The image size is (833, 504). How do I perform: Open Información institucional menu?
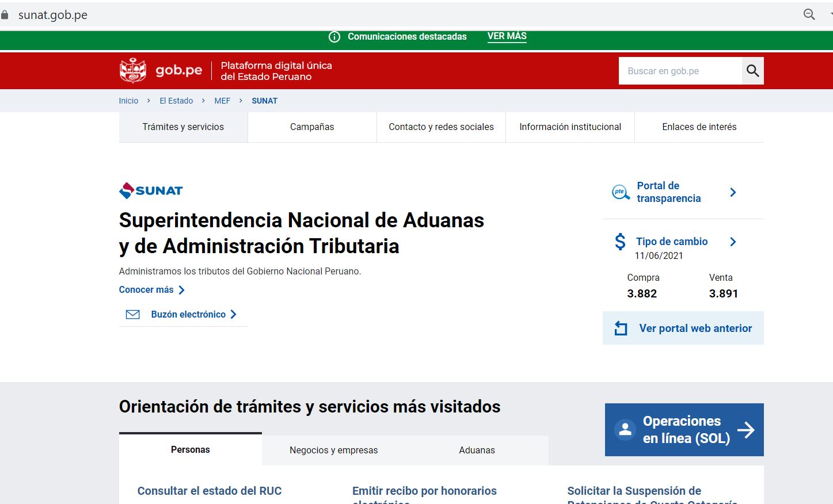(x=570, y=127)
